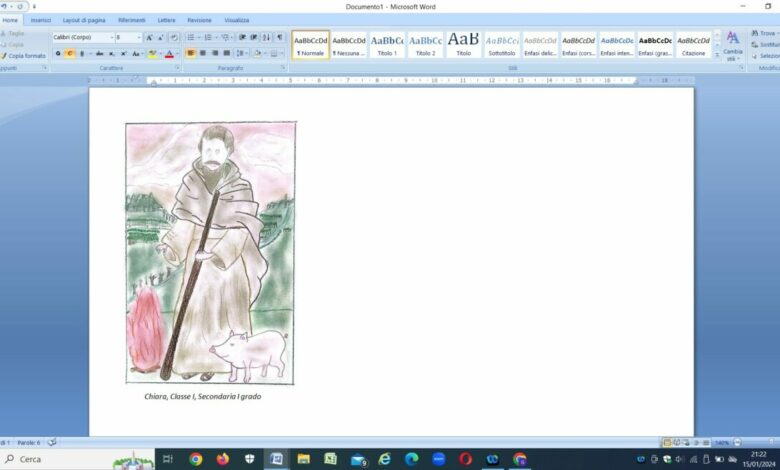Open the Revisione tab
The image size is (780, 470).
[x=199, y=20]
